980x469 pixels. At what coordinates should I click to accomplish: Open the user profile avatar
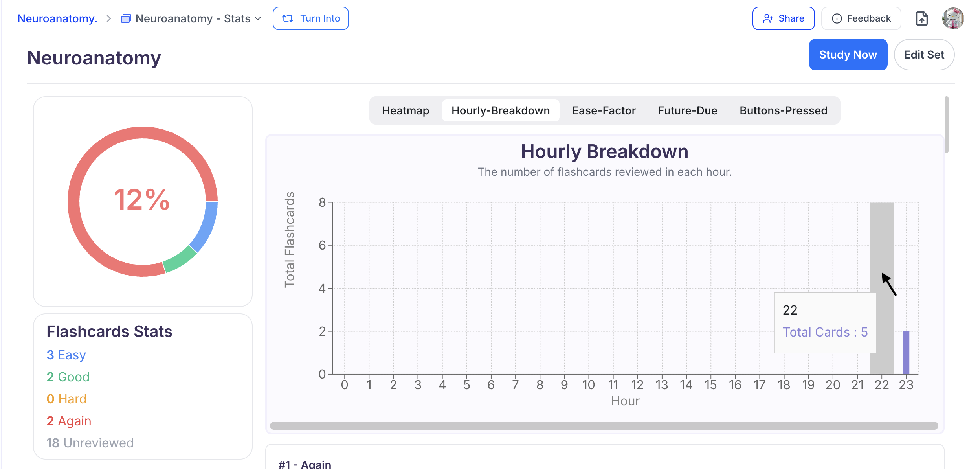tap(953, 18)
